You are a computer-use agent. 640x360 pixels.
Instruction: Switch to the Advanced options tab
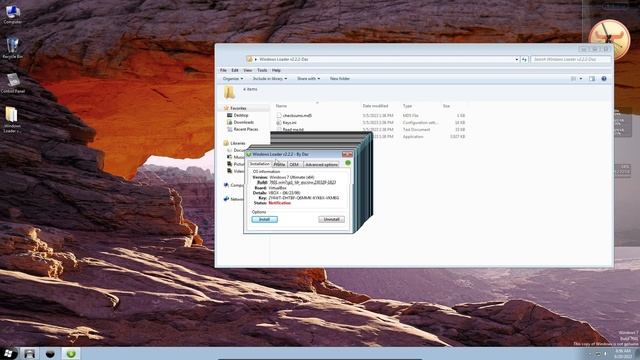322,164
